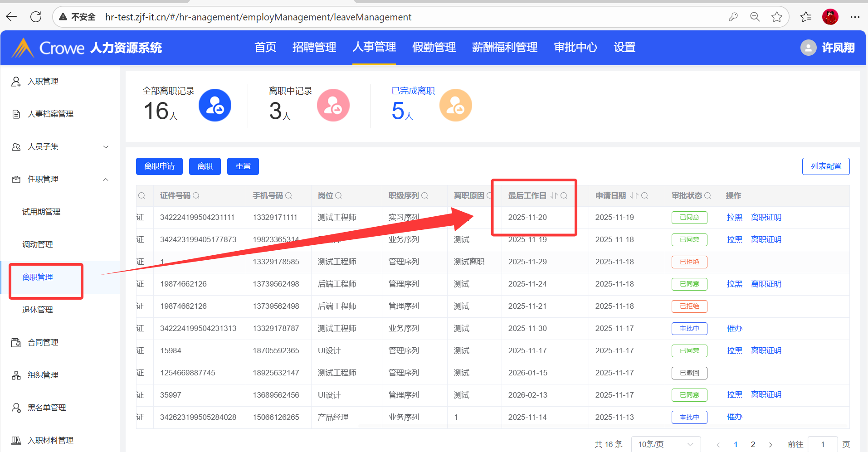Collapse the 任职管理 sidebar section
868x452 pixels.
[x=106, y=180]
